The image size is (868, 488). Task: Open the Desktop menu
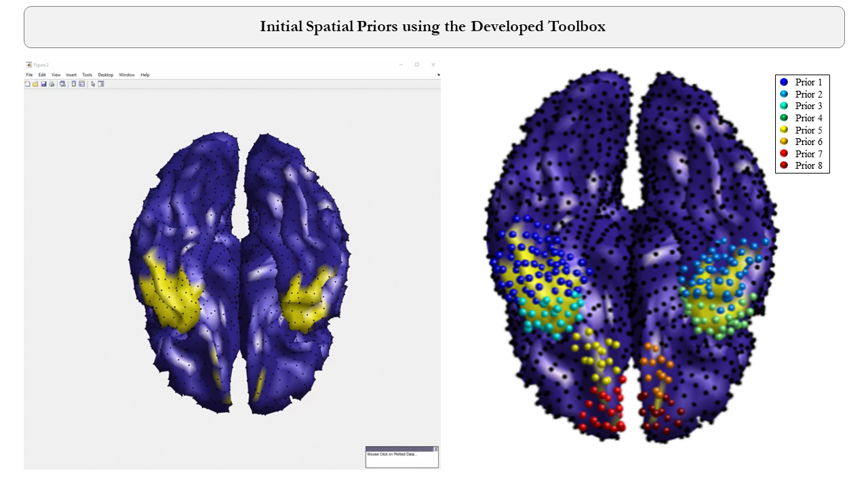pyautogui.click(x=106, y=75)
